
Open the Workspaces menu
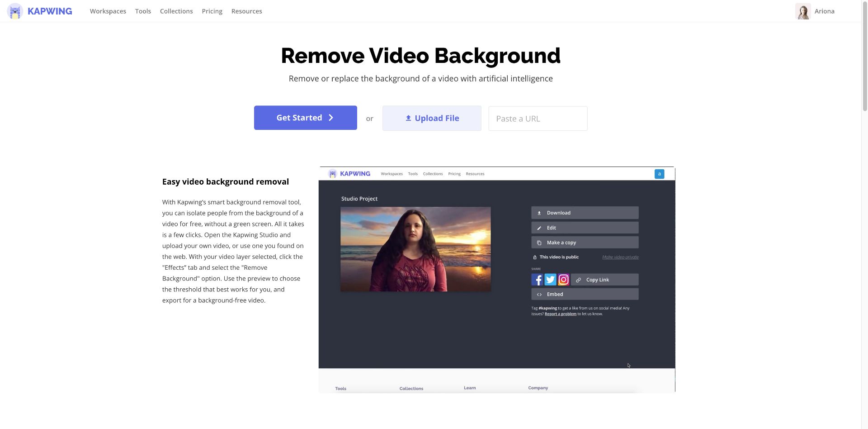108,11
